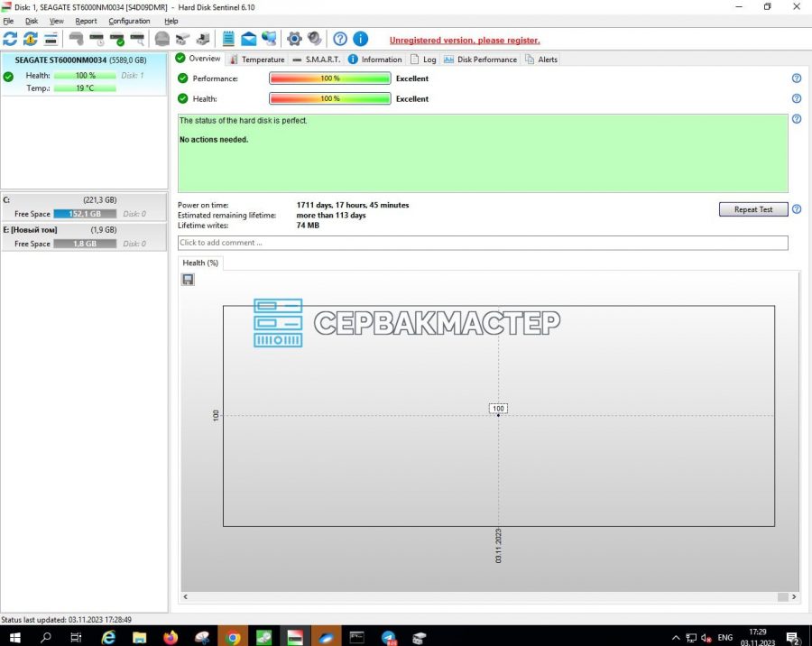Screen dimensions: 812x646
Task: Click help icon beside the status text box
Action: pyautogui.click(x=797, y=119)
